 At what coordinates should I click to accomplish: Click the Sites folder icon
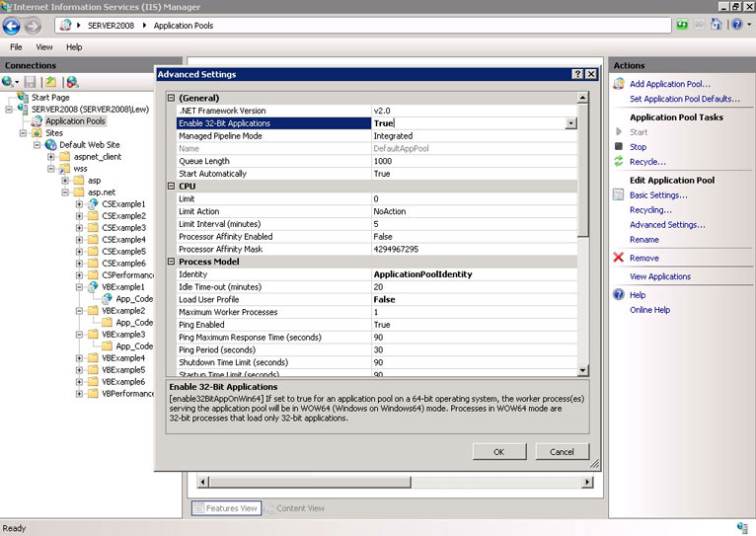[x=37, y=133]
